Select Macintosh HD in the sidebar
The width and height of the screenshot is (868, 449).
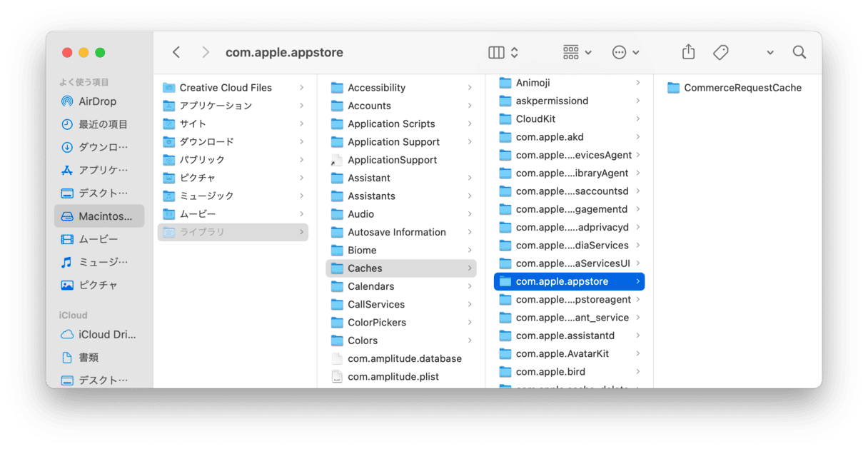99,216
